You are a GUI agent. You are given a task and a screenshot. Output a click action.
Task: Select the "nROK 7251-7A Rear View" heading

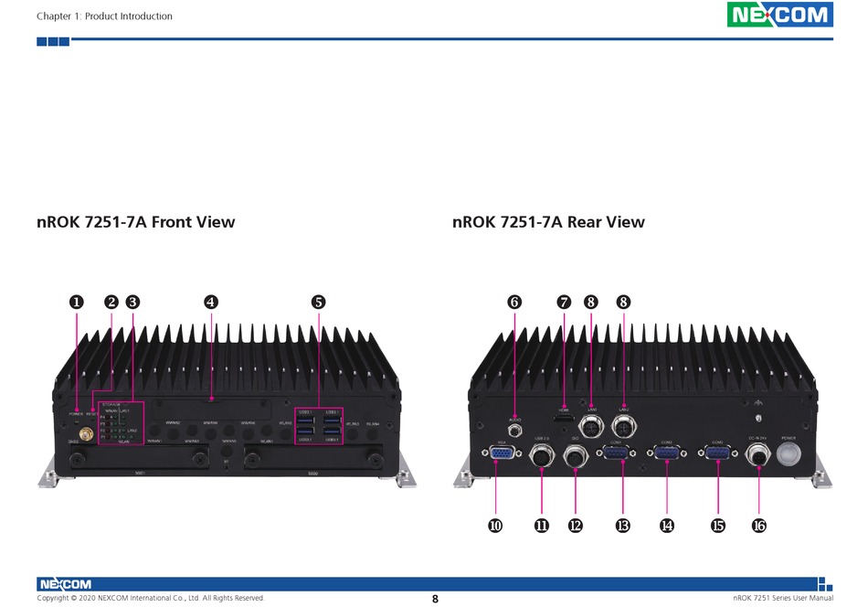point(548,222)
